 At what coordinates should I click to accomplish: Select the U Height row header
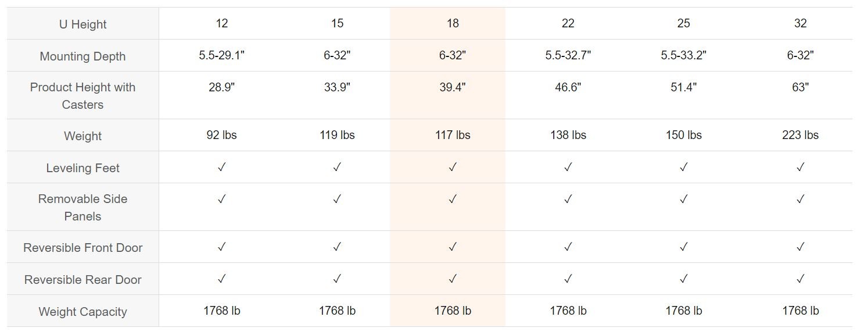coord(83,24)
